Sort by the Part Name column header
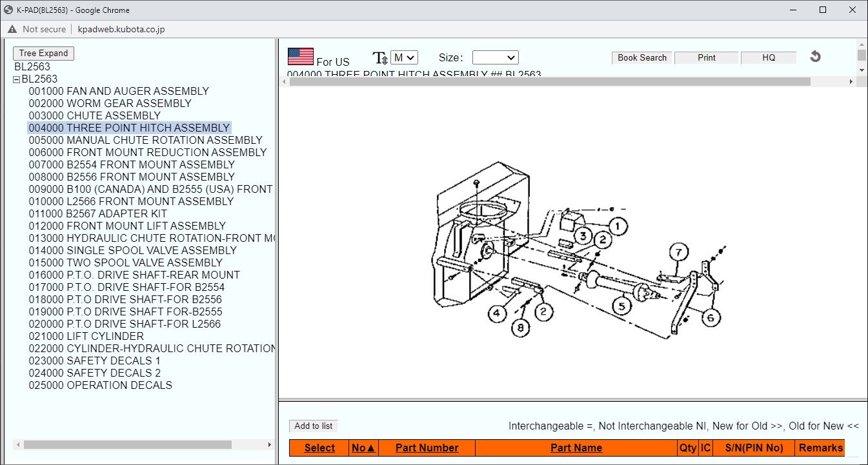The height and width of the screenshot is (465, 868). click(576, 448)
